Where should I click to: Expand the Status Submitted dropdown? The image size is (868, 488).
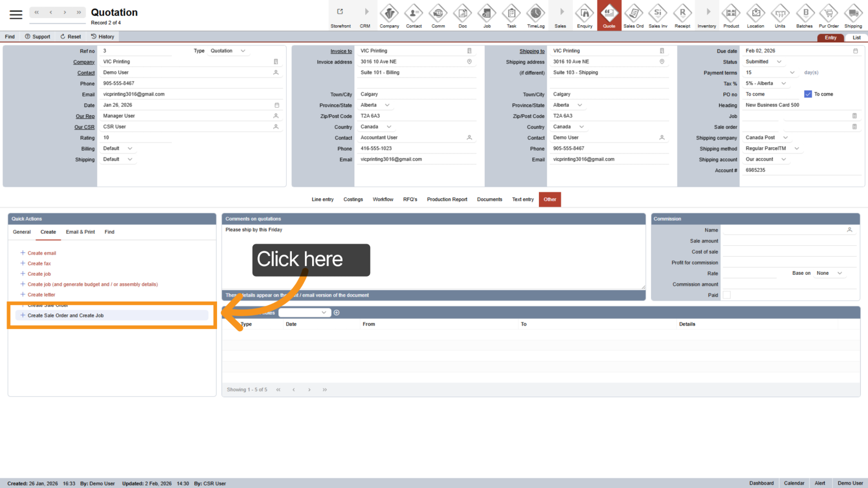(779, 62)
